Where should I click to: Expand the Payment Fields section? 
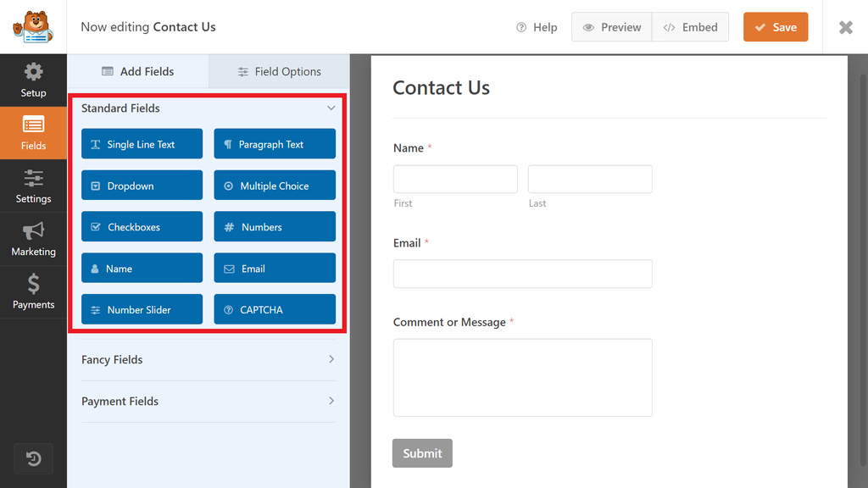[x=209, y=401]
